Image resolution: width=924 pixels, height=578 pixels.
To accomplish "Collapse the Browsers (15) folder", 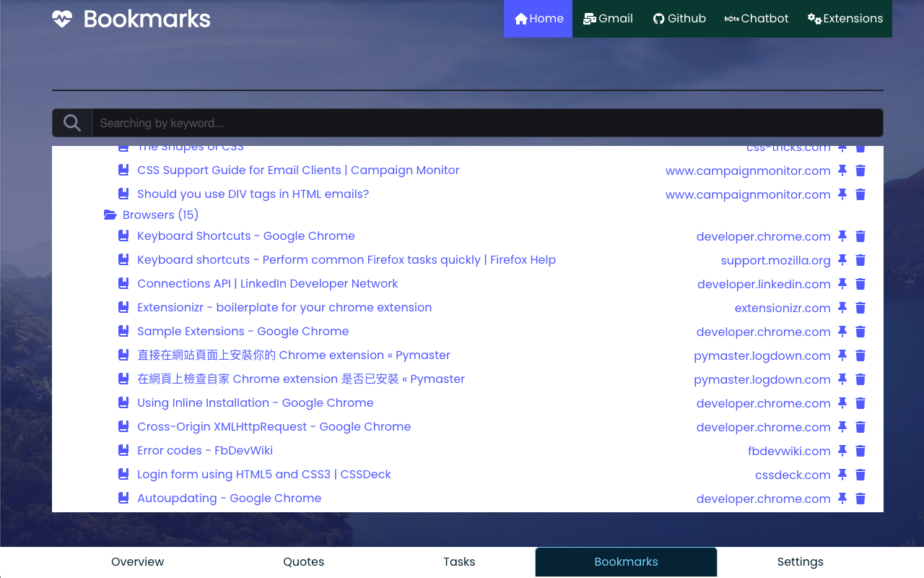I will 110,215.
